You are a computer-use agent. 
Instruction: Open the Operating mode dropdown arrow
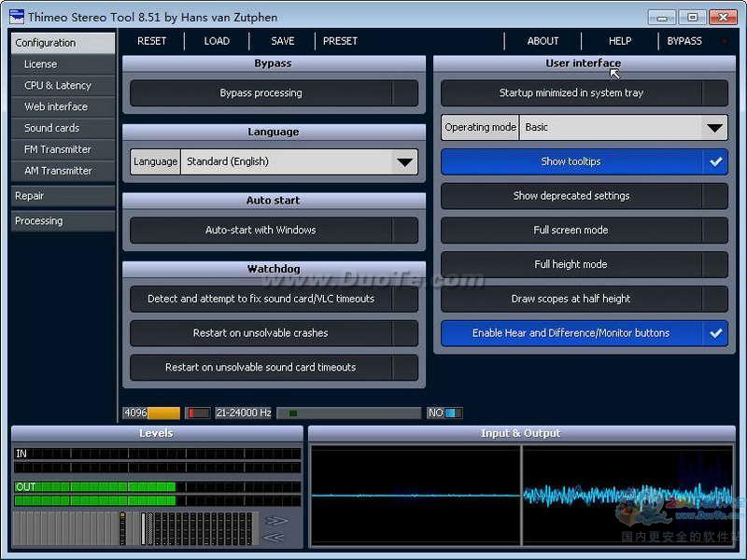(714, 128)
